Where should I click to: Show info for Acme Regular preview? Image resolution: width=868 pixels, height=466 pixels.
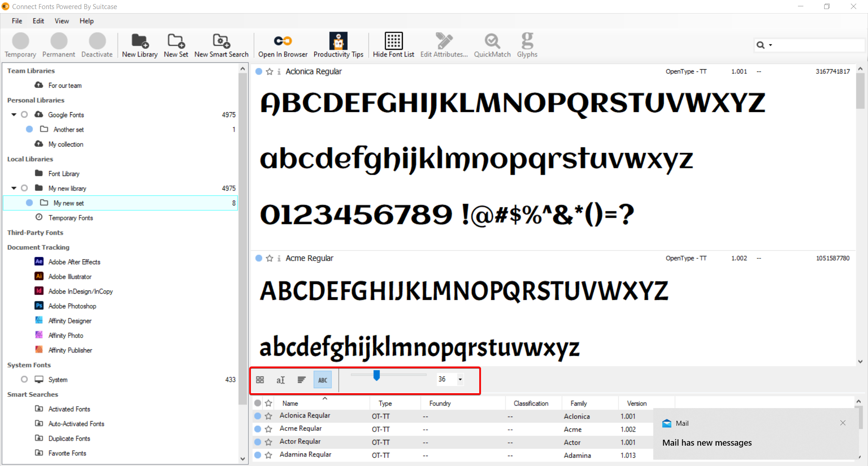279,258
